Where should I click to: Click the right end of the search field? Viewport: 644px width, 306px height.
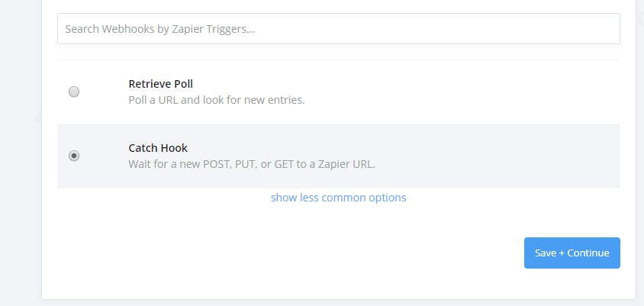(x=607, y=29)
